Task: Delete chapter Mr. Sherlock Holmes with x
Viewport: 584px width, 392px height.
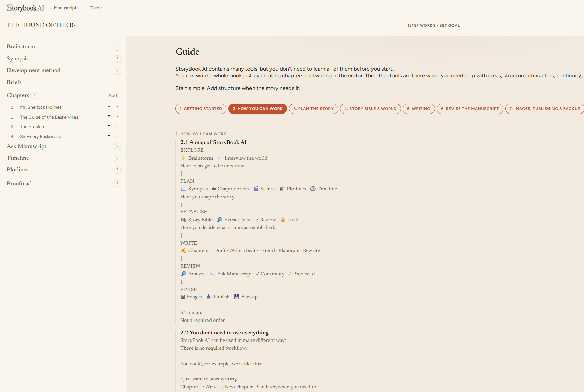Action: click(117, 107)
